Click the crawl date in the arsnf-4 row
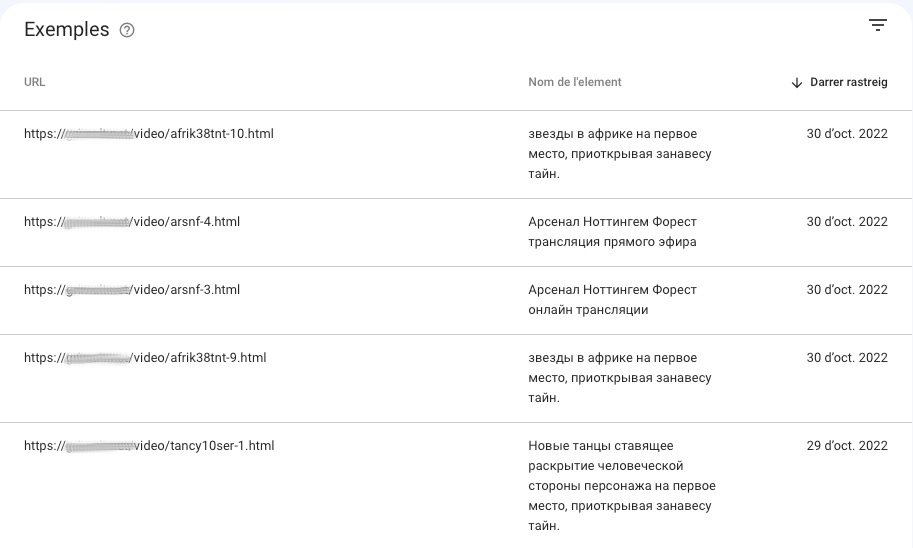Image resolution: width=913 pixels, height=548 pixels. (847, 222)
